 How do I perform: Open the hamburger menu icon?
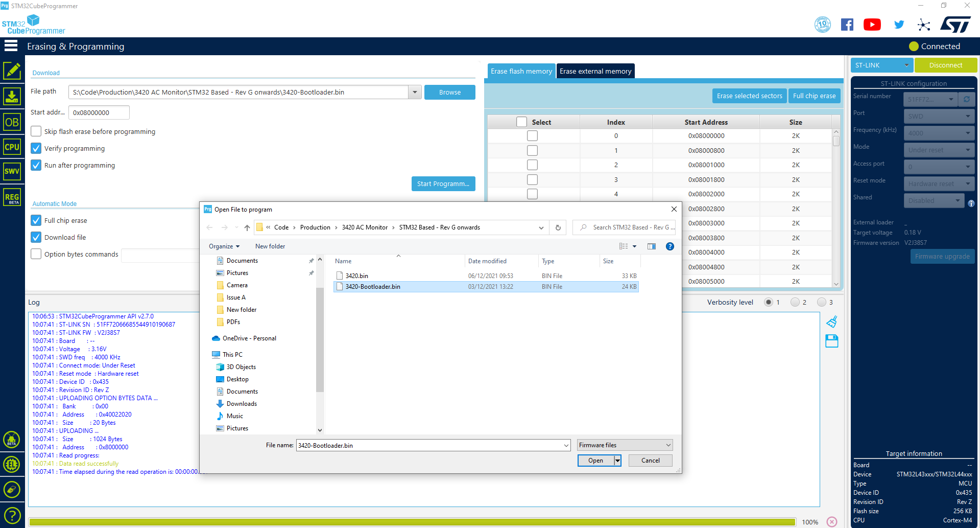click(11, 46)
